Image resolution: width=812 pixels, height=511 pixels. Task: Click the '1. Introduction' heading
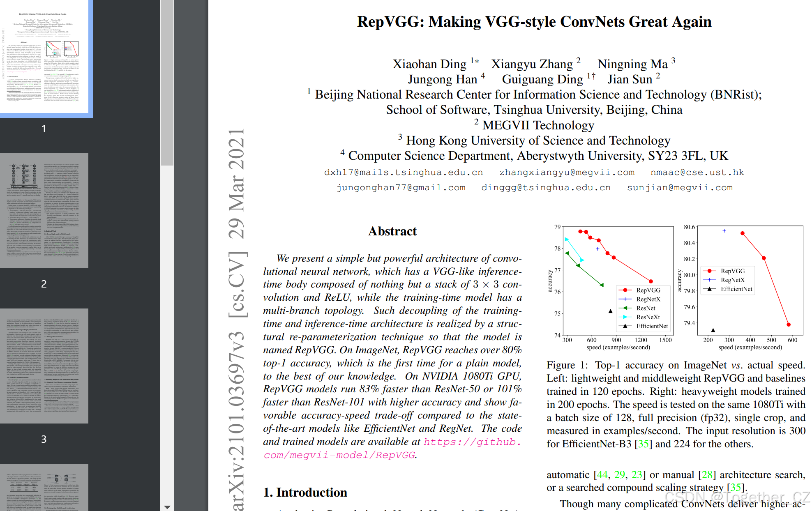coord(305,492)
